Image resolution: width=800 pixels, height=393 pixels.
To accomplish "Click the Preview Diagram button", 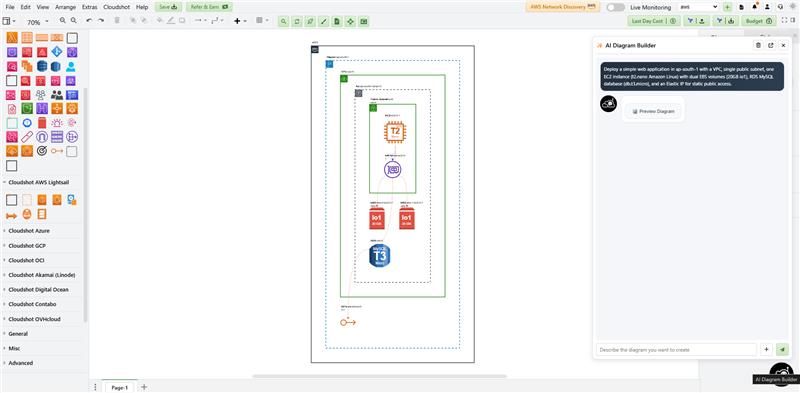I will point(653,111).
